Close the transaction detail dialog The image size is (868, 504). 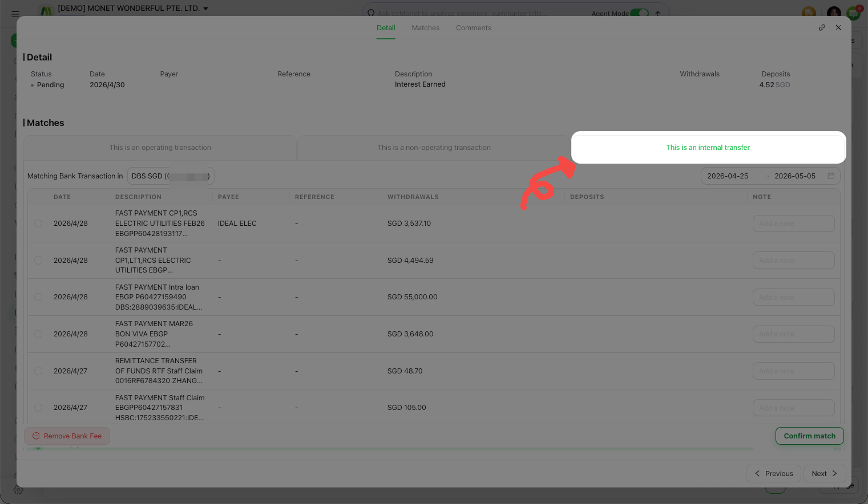click(838, 27)
